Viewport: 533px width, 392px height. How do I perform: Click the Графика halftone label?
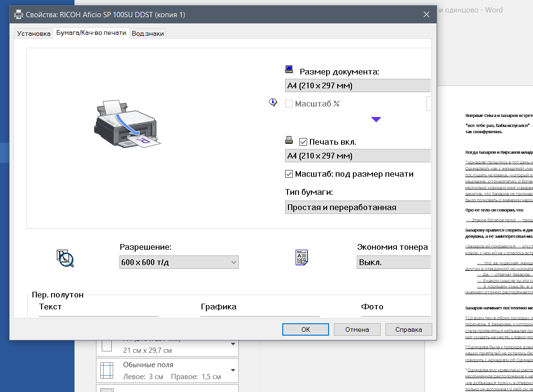coord(219,307)
